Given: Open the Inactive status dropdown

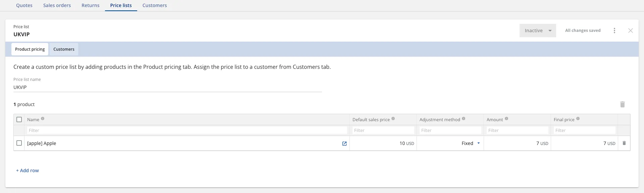Looking at the screenshot, I should pyautogui.click(x=538, y=31).
